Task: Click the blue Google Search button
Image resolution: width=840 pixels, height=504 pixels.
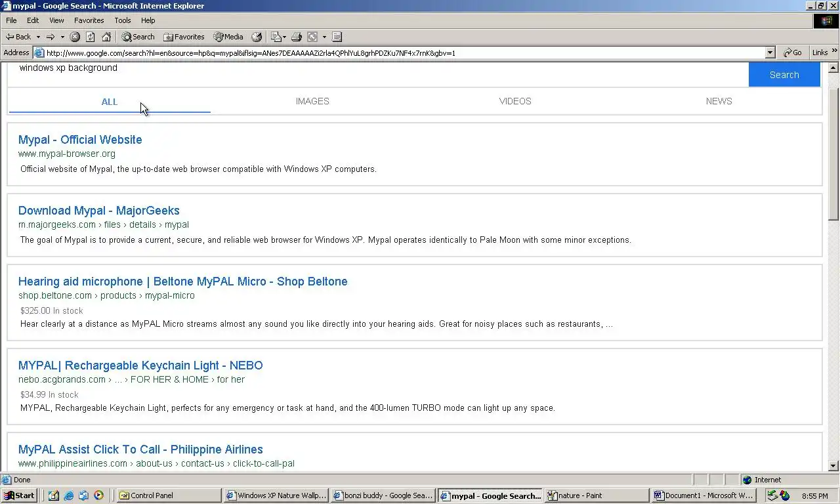Action: [784, 75]
